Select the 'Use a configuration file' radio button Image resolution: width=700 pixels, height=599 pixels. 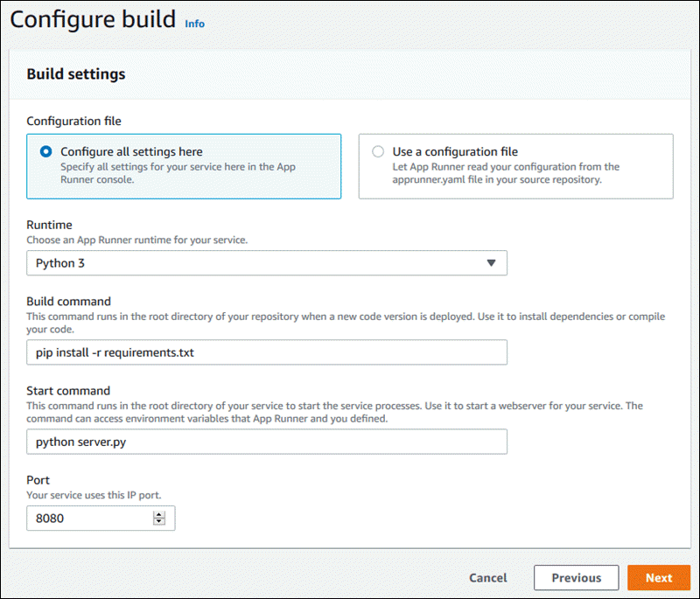(x=378, y=151)
